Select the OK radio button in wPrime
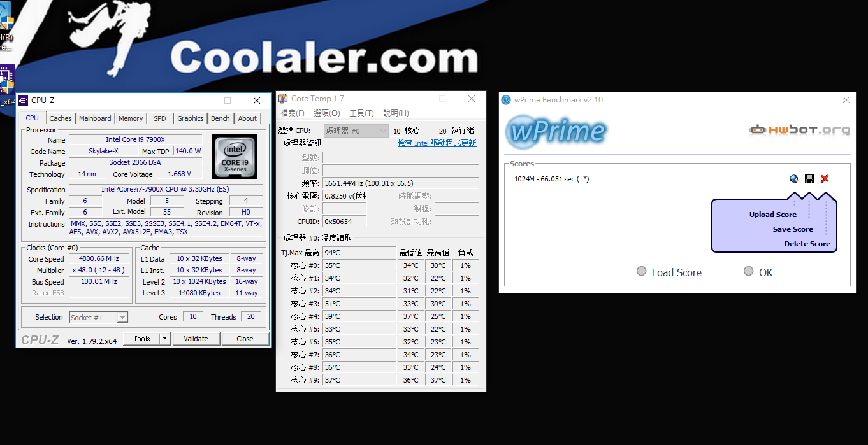 pyautogui.click(x=749, y=271)
